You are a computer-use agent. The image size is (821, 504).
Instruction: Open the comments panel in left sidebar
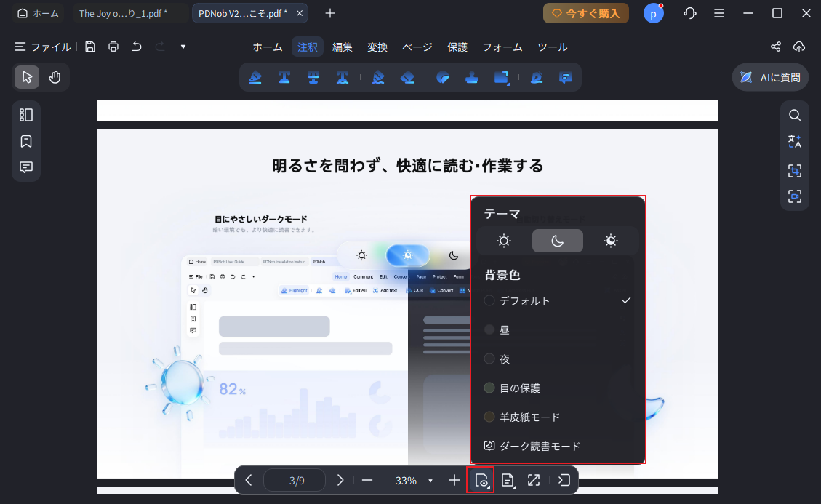pos(25,167)
